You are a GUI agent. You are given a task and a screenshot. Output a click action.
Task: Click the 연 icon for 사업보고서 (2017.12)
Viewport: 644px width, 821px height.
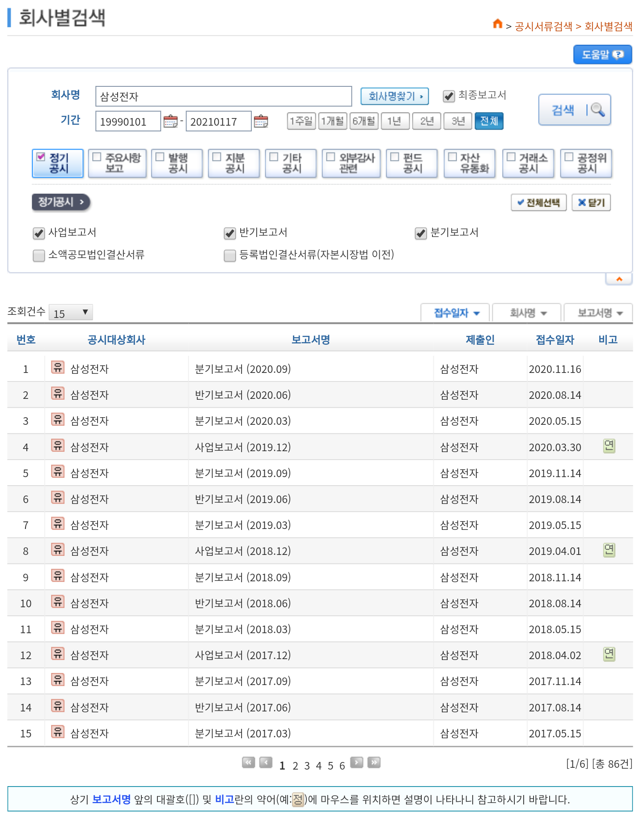(609, 654)
